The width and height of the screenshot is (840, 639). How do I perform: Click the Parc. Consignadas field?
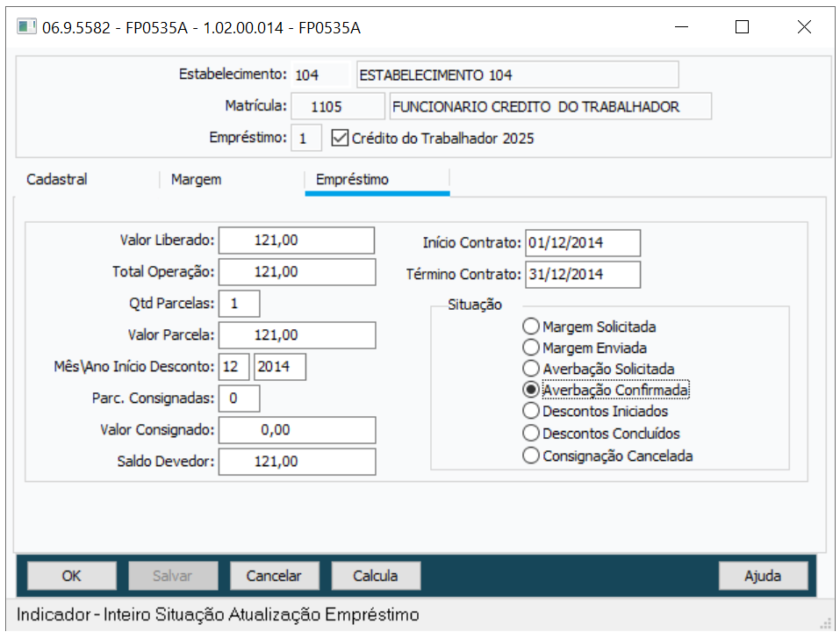tap(239, 398)
